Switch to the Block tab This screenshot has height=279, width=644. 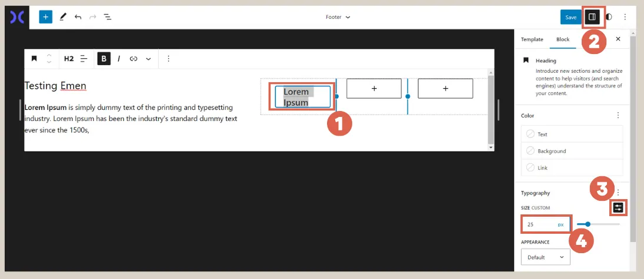pos(563,39)
